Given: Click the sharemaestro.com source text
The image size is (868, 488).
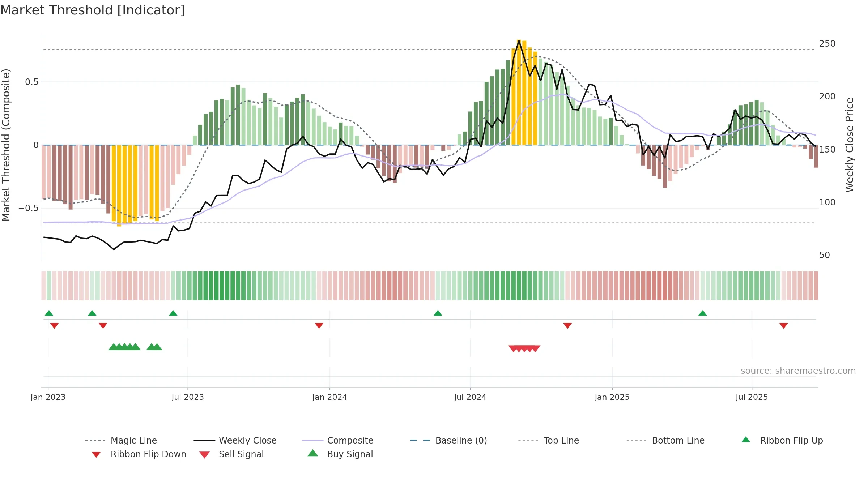Looking at the screenshot, I should (x=798, y=371).
